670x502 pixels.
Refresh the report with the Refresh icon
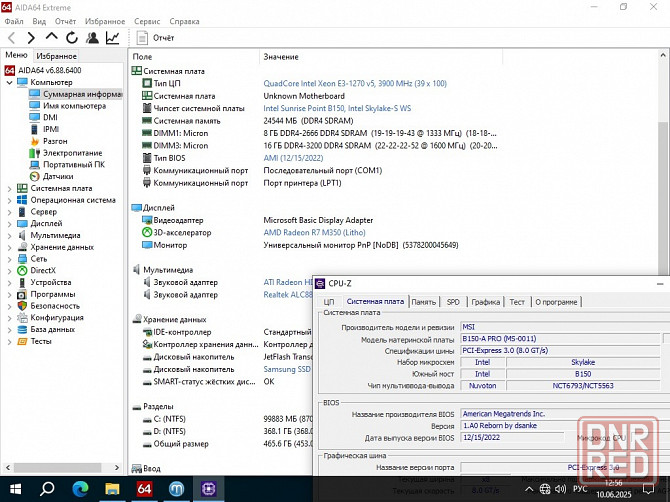72,38
